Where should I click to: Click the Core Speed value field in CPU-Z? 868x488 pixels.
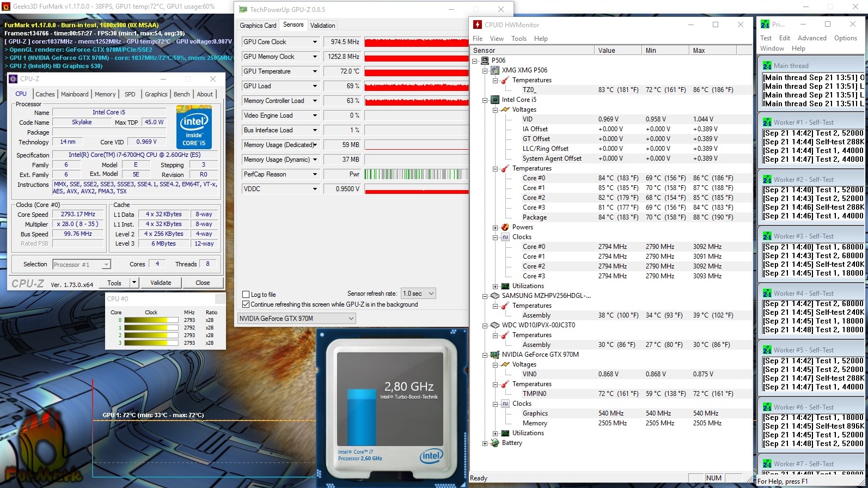(x=78, y=215)
